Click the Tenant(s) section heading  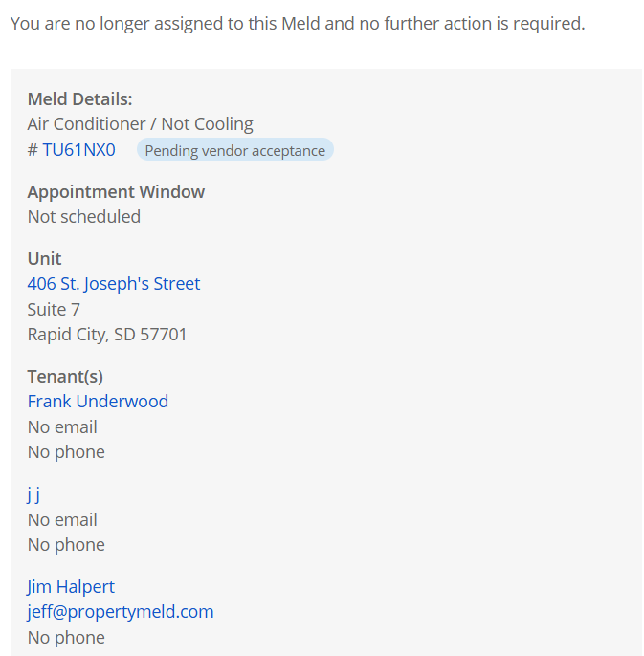pos(65,377)
